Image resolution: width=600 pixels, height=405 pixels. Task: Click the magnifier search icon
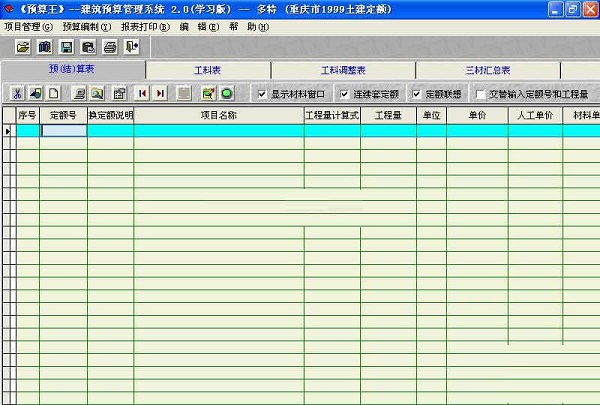(98, 93)
